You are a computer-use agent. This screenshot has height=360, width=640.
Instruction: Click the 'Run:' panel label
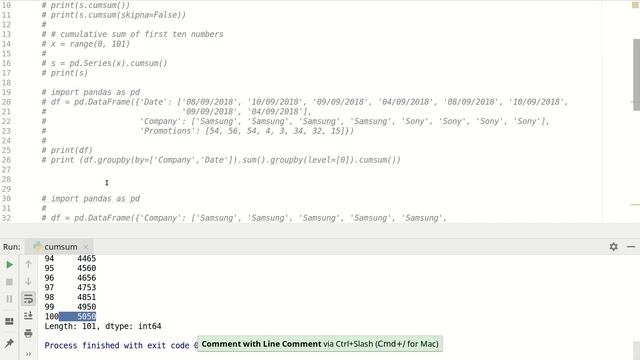click(11, 247)
